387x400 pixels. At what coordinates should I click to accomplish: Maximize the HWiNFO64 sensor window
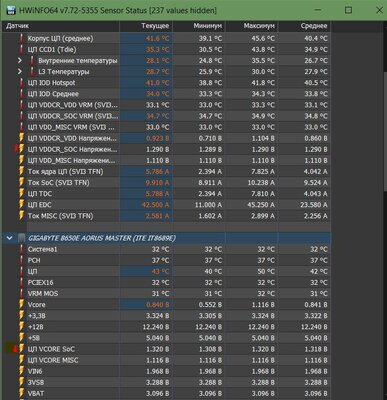(348, 10)
